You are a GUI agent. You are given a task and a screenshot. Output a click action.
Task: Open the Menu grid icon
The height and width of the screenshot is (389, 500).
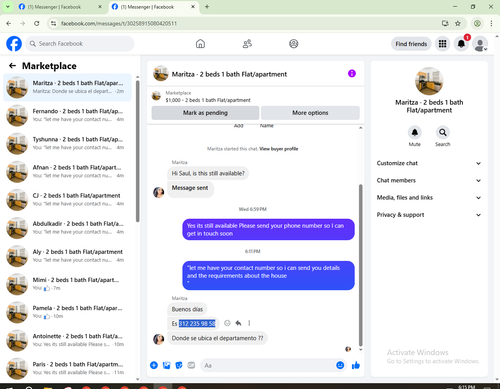(442, 44)
